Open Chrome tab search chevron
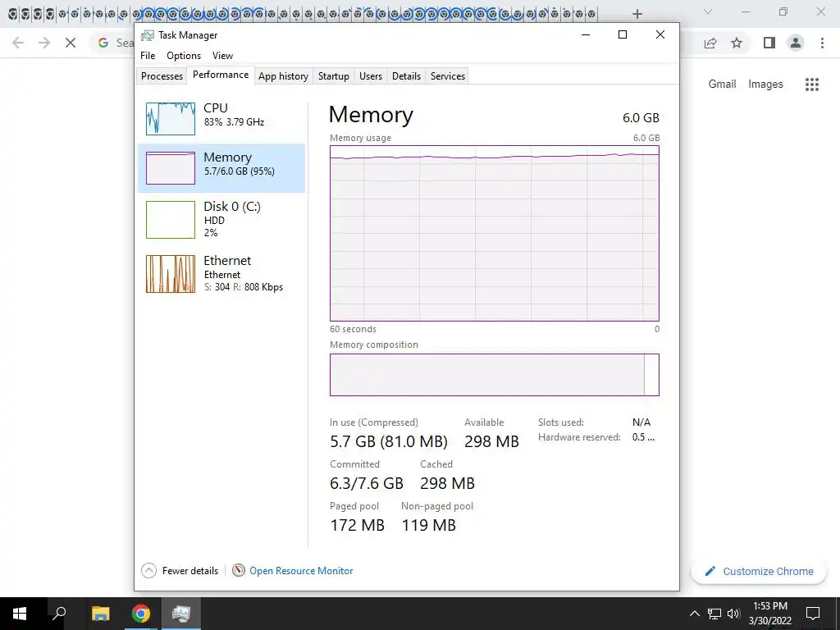840x630 pixels. pyautogui.click(x=708, y=11)
